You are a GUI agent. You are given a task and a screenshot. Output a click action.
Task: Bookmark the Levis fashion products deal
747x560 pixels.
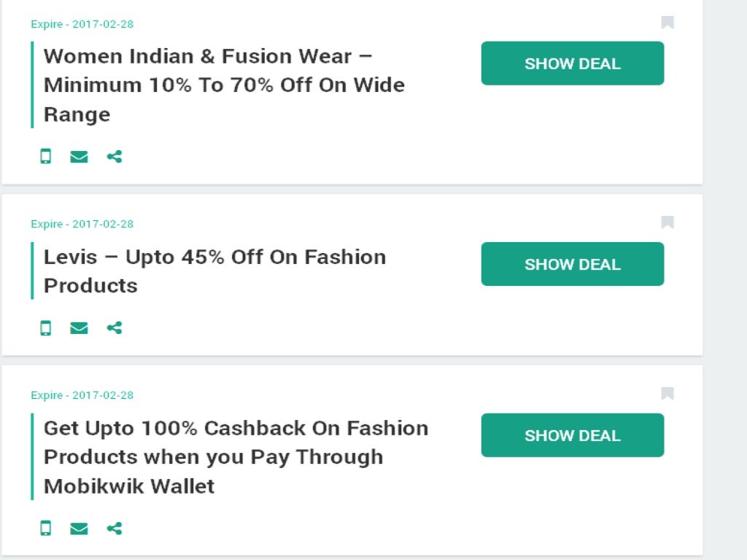point(667,222)
